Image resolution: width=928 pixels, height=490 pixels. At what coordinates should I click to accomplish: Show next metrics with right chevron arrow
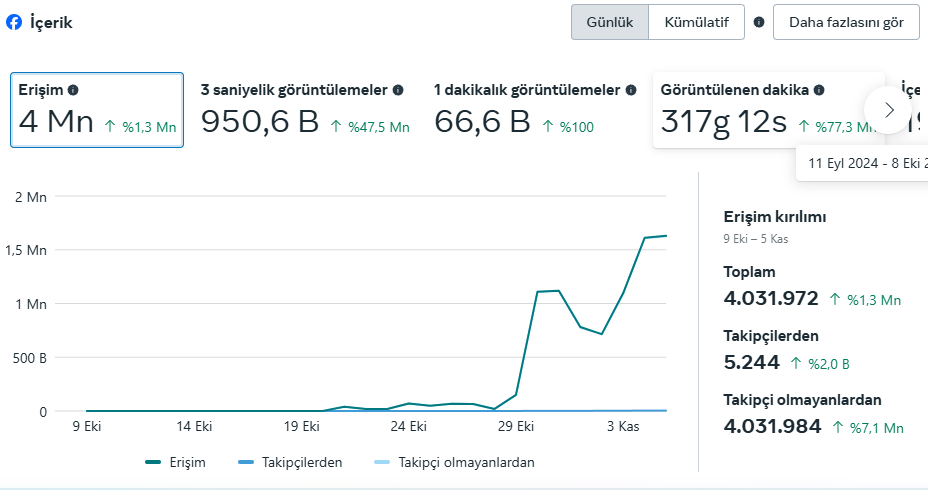point(888,110)
